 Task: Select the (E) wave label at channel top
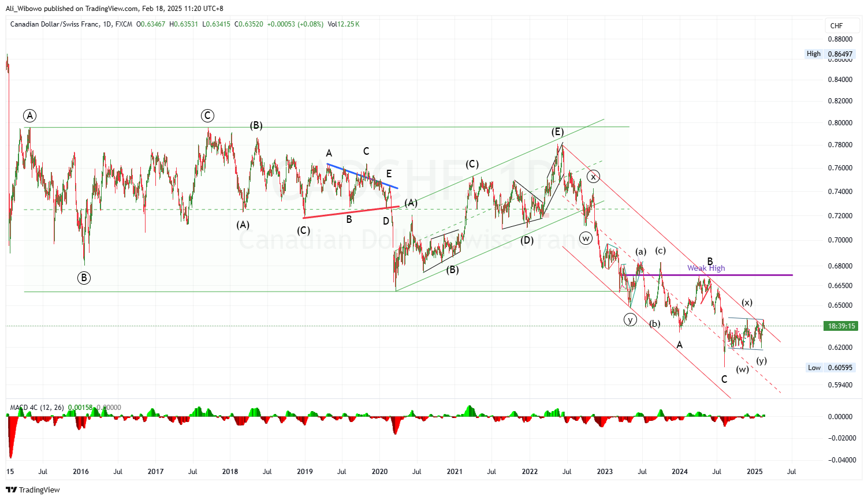pos(557,132)
